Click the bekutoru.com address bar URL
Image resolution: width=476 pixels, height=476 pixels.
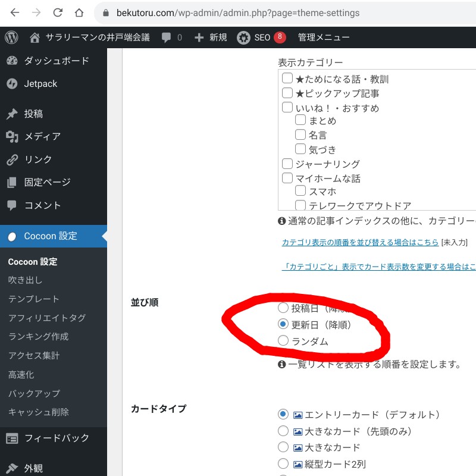[x=237, y=12]
